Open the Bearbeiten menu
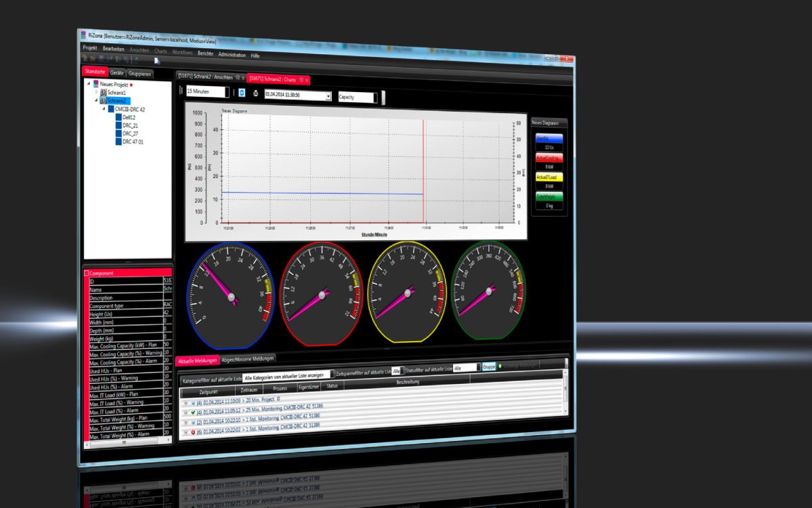812x508 pixels. click(x=113, y=49)
